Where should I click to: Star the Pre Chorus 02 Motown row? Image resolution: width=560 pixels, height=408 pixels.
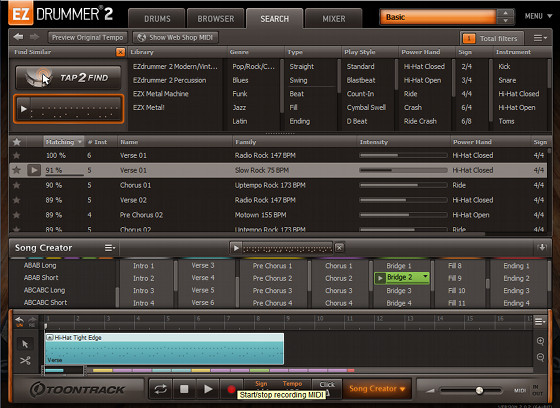(x=16, y=215)
